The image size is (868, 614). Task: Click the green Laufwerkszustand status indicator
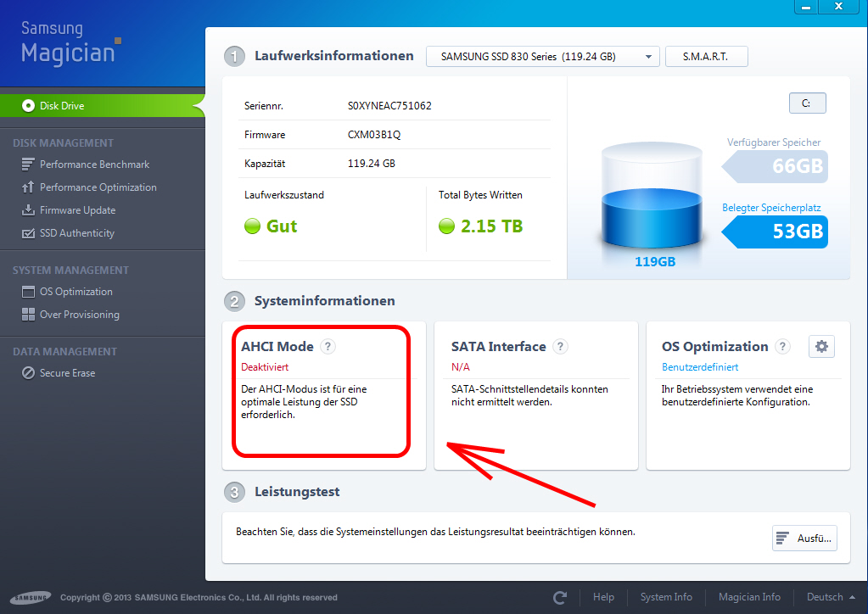point(252,226)
